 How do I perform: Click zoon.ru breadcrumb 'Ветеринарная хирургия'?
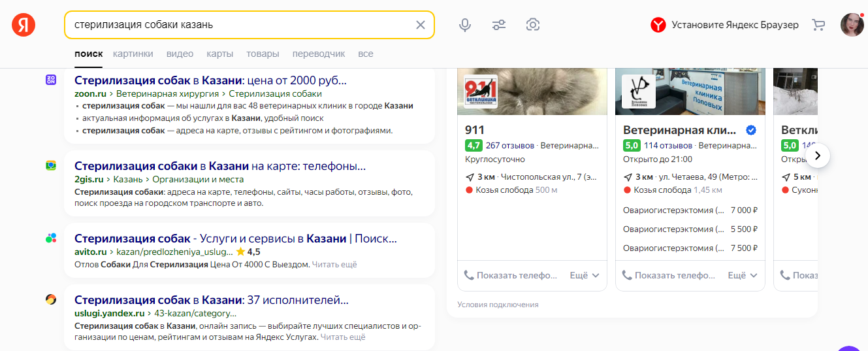point(168,93)
